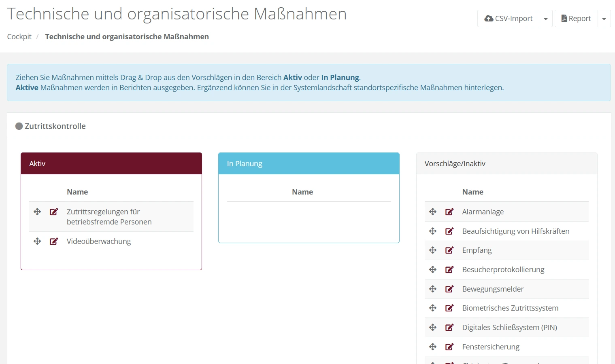This screenshot has height=364, width=615.
Task: Click the Report button
Action: point(576,19)
